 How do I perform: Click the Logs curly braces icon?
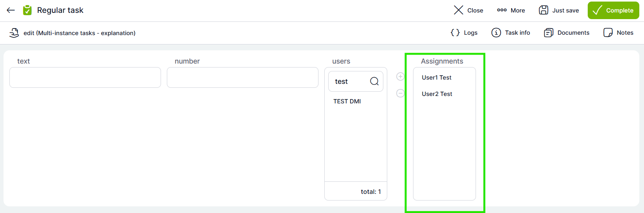[455, 33]
